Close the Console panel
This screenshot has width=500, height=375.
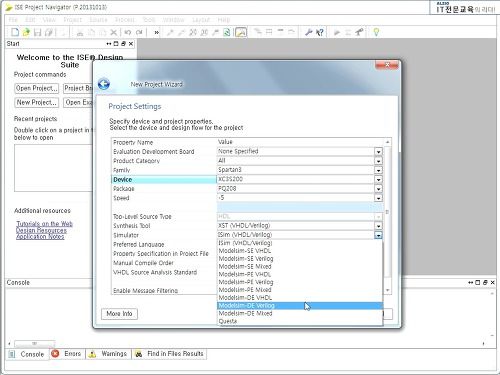pyautogui.click(x=493, y=282)
